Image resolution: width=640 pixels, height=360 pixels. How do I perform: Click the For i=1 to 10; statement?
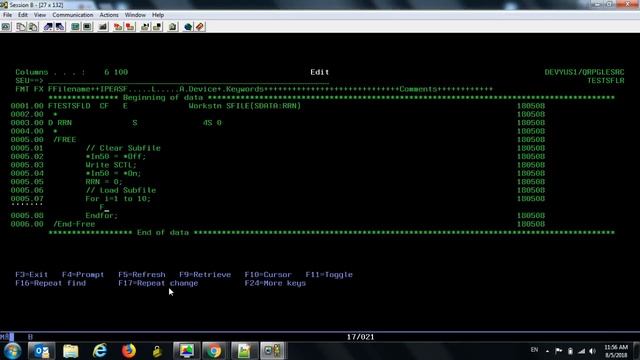tap(118, 199)
